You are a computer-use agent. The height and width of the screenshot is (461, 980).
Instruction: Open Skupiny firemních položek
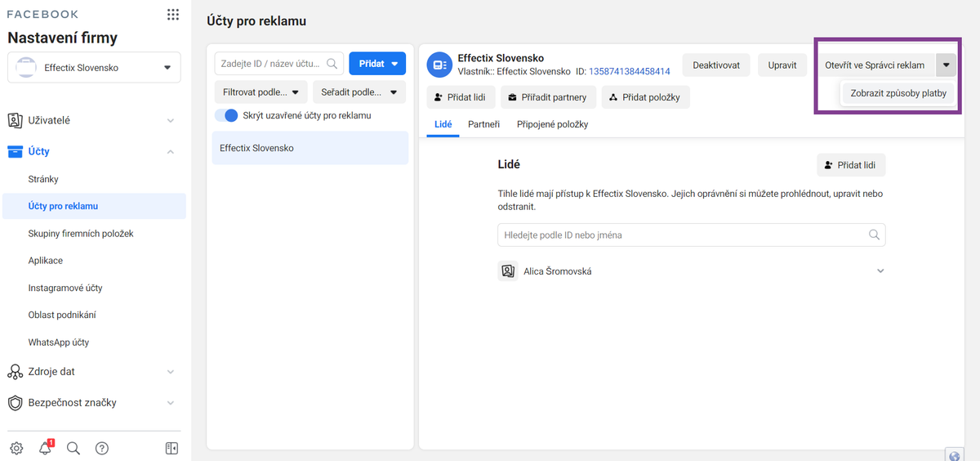tap(80, 233)
